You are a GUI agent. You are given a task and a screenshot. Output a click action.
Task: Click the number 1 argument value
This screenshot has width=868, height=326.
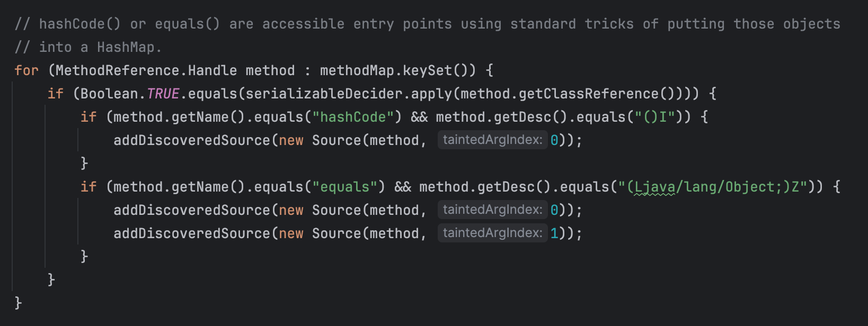click(554, 233)
